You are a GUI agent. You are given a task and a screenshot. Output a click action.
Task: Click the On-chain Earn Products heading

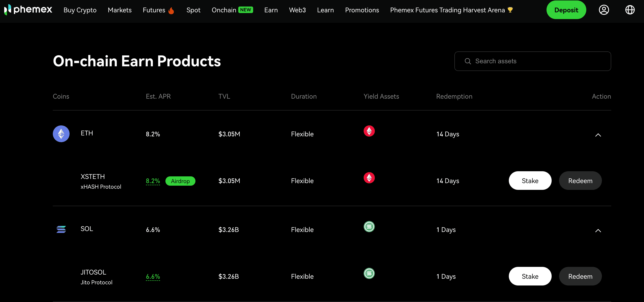point(137,61)
